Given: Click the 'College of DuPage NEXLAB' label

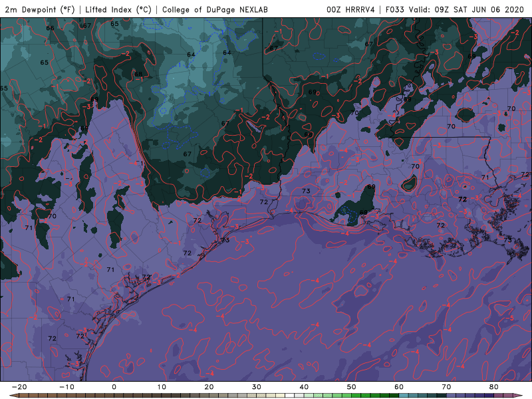Looking at the screenshot, I should click(x=215, y=9).
